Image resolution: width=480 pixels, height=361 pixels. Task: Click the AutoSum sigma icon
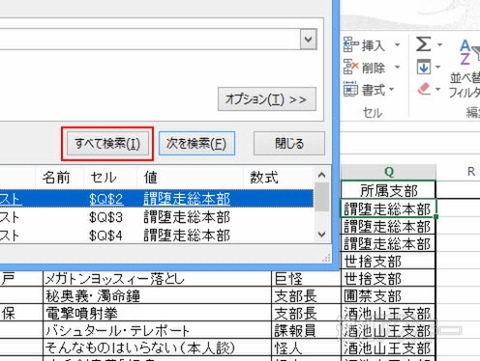[423, 44]
